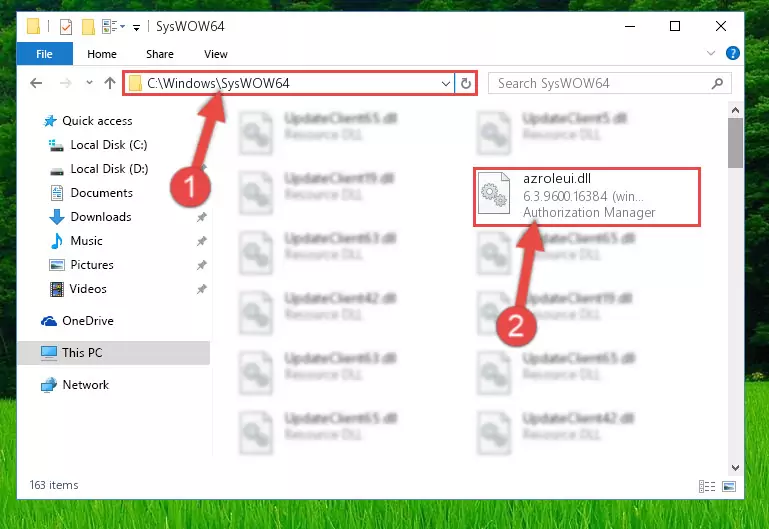Select Quick access in navigation pane
The image size is (769, 529).
(x=97, y=121)
